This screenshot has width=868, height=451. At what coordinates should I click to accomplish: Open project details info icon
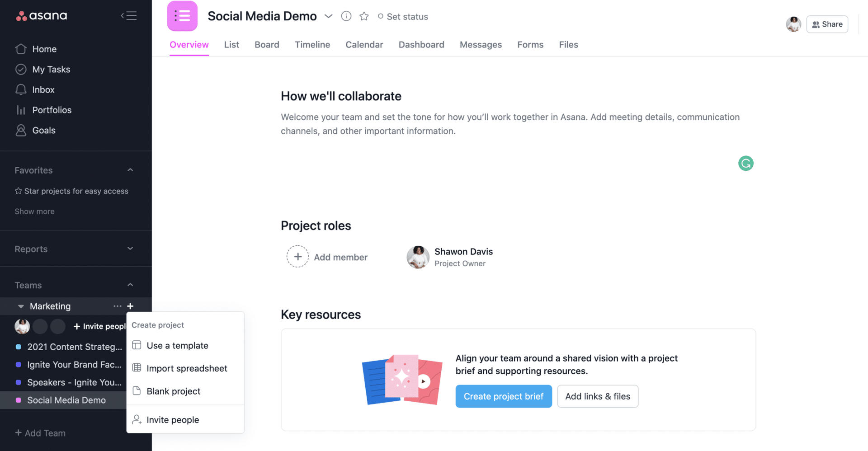pyautogui.click(x=346, y=16)
